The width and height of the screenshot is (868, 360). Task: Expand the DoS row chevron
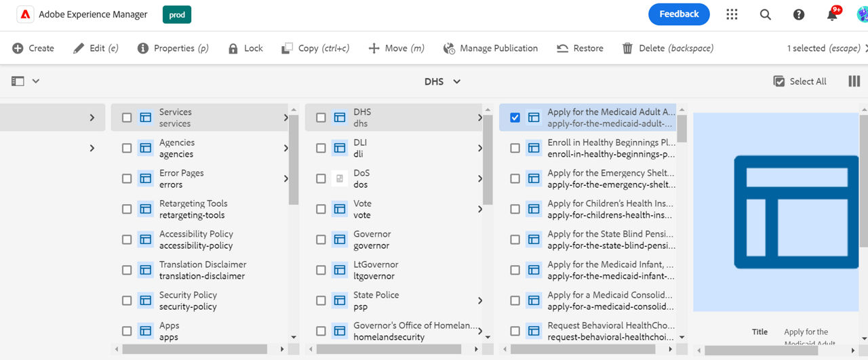tap(479, 178)
